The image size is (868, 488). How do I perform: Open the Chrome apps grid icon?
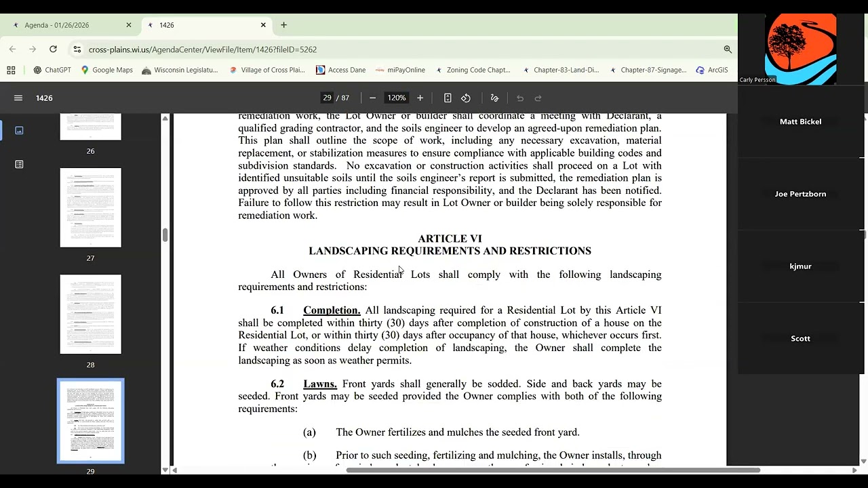coord(11,70)
